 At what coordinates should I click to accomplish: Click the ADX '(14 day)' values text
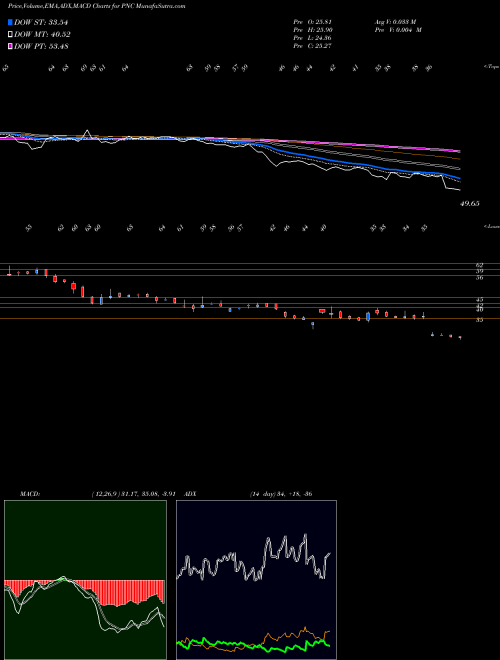click(281, 494)
